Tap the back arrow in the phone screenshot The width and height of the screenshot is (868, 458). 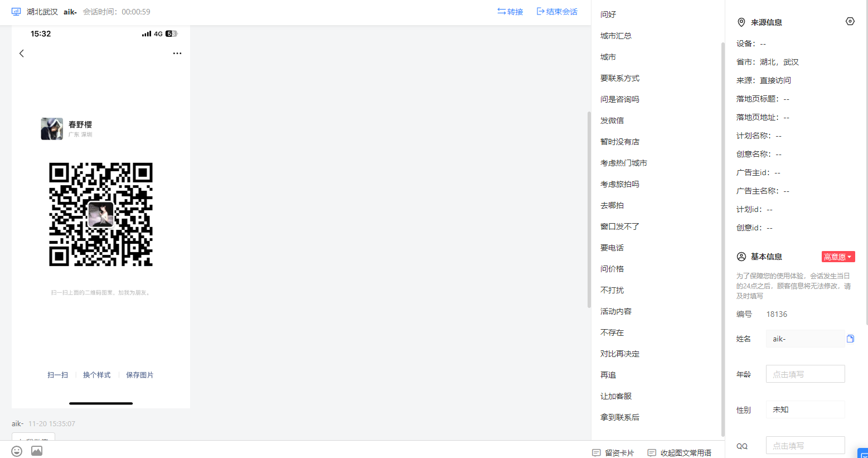click(x=22, y=54)
